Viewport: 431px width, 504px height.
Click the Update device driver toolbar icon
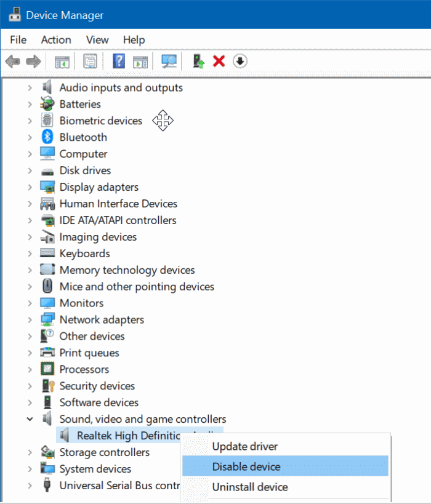(x=198, y=61)
